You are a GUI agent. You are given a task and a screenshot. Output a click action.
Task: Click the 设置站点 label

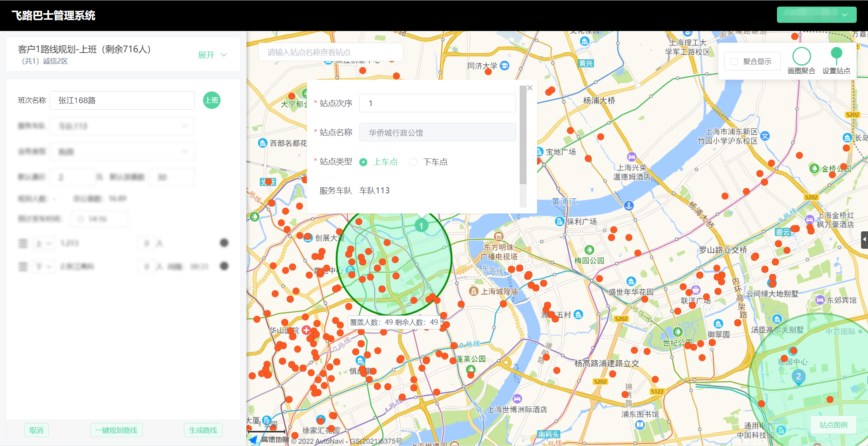[x=836, y=71]
